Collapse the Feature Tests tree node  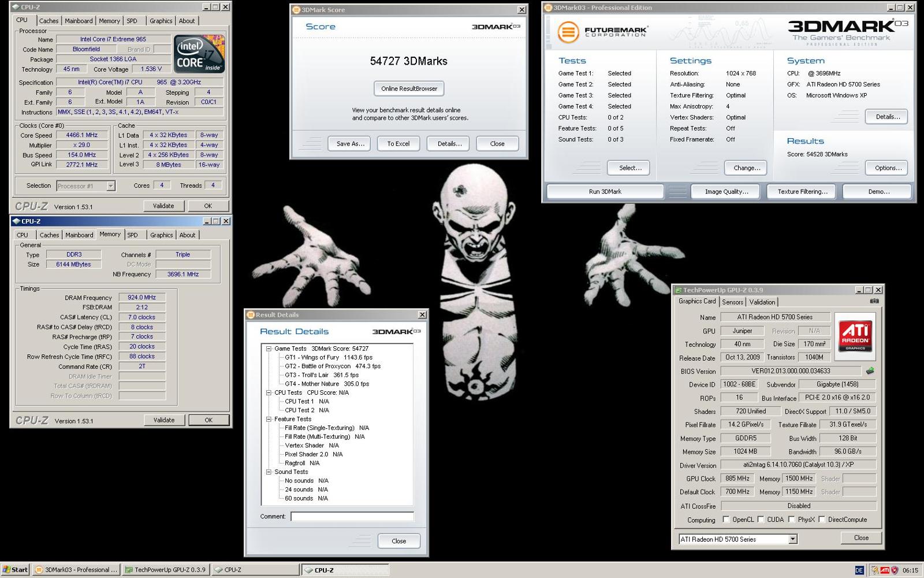269,419
